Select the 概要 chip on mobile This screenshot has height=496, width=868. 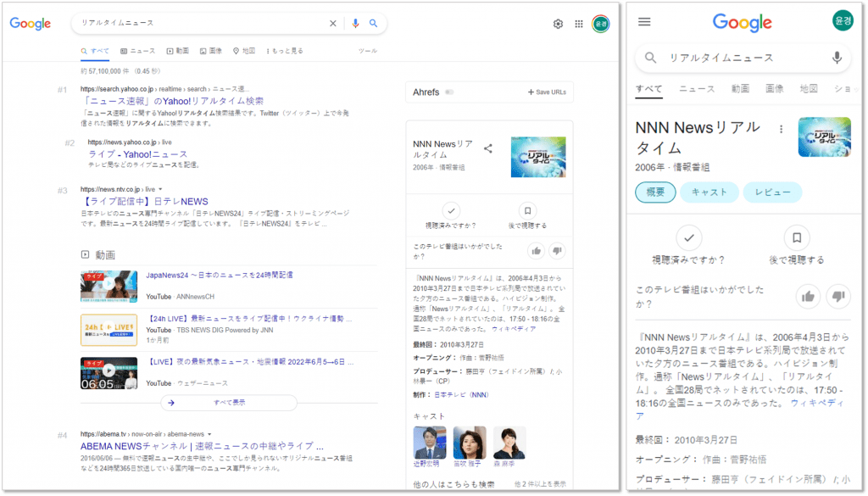point(655,192)
